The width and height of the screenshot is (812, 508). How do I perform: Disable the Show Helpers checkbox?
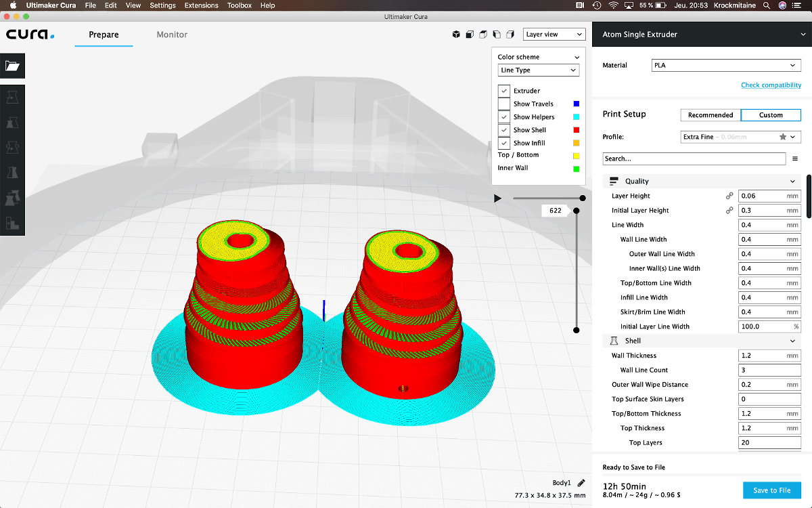pos(504,117)
